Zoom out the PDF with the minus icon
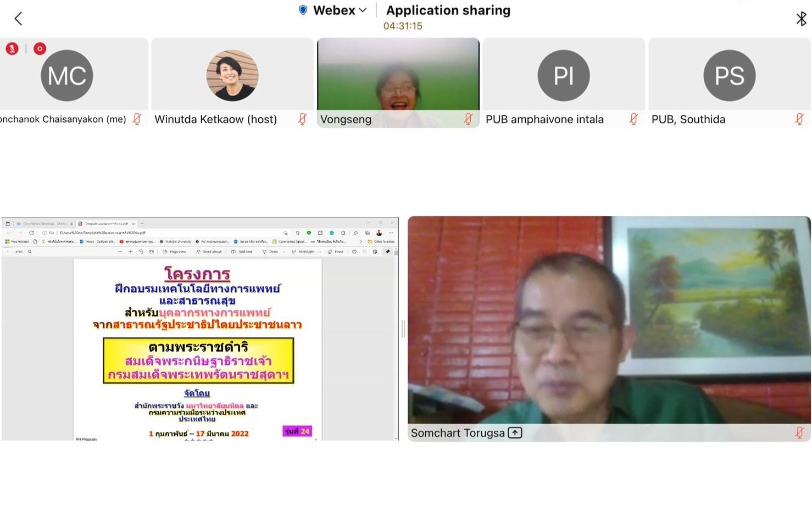 pos(120,252)
